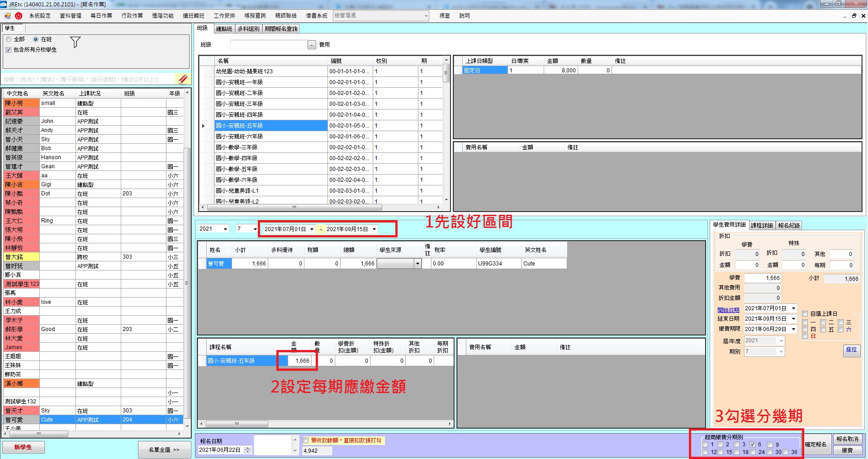Click the small button next to 班級 field
The height and width of the screenshot is (459, 868).
point(312,45)
